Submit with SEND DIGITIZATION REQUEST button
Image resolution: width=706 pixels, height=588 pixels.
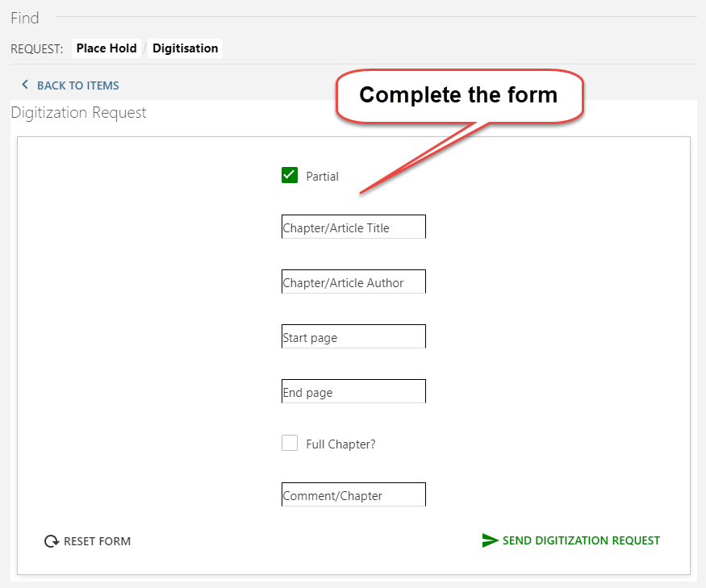click(581, 540)
